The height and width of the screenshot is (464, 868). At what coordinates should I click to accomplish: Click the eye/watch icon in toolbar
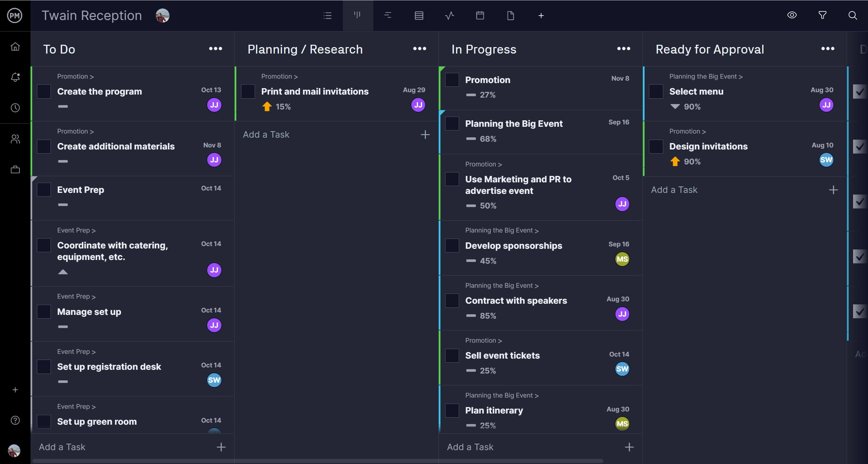pyautogui.click(x=792, y=16)
